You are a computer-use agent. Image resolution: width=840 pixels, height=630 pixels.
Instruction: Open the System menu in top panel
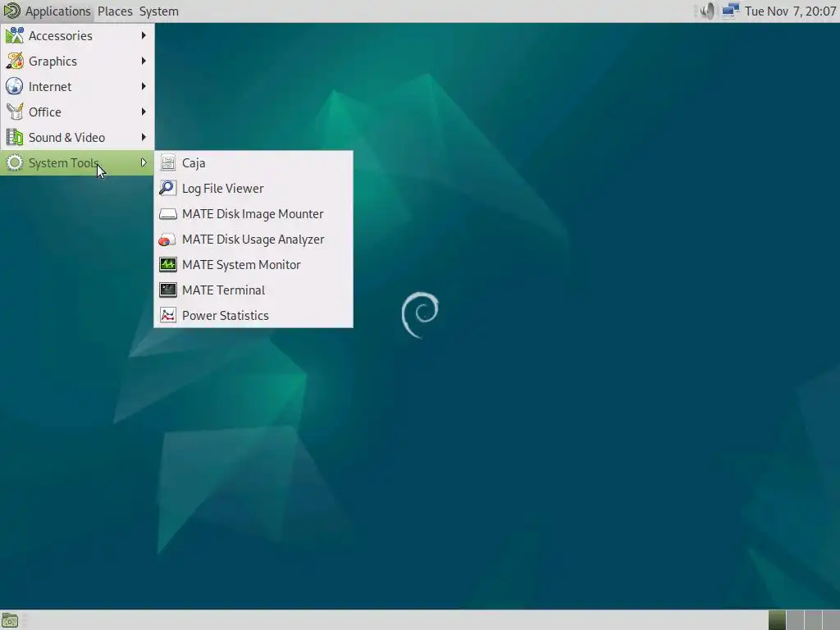point(158,11)
